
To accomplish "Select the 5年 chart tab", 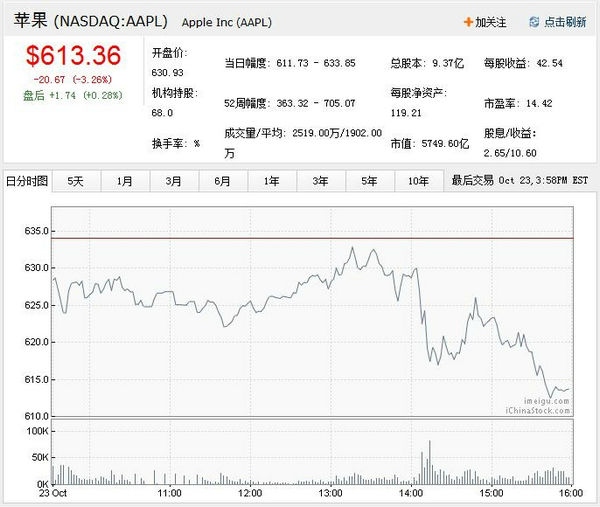I will [370, 181].
